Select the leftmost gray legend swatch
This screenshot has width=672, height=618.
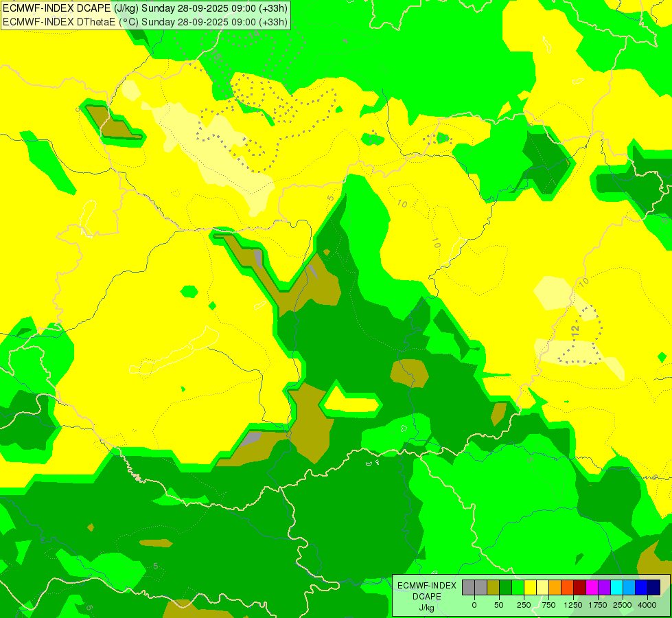click(468, 588)
